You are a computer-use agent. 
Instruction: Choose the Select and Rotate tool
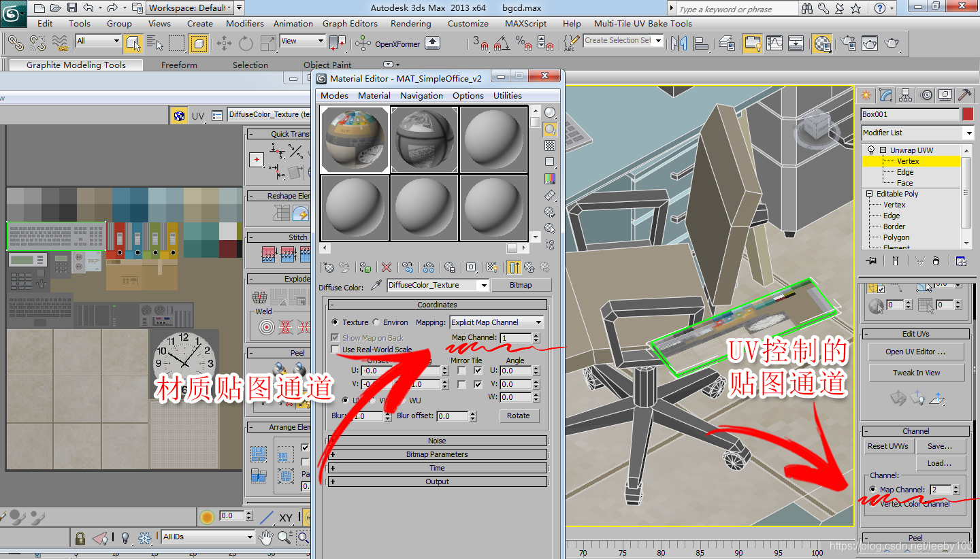click(246, 44)
